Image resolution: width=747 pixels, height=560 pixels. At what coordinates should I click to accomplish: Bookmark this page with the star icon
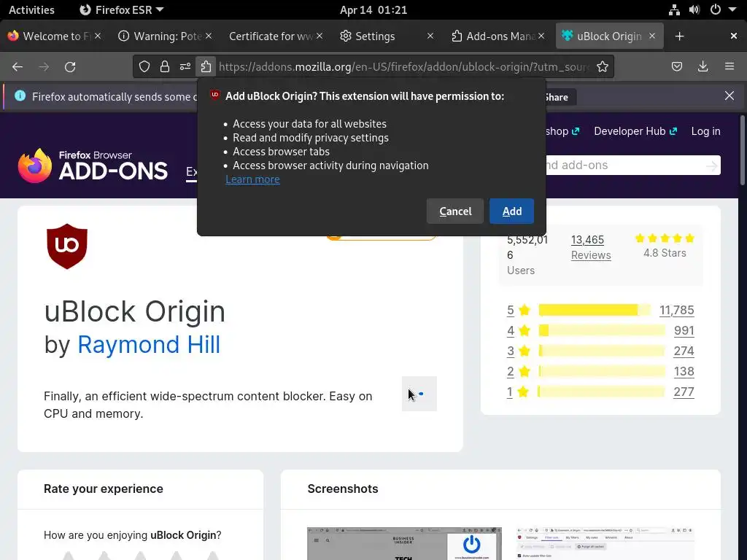click(603, 66)
